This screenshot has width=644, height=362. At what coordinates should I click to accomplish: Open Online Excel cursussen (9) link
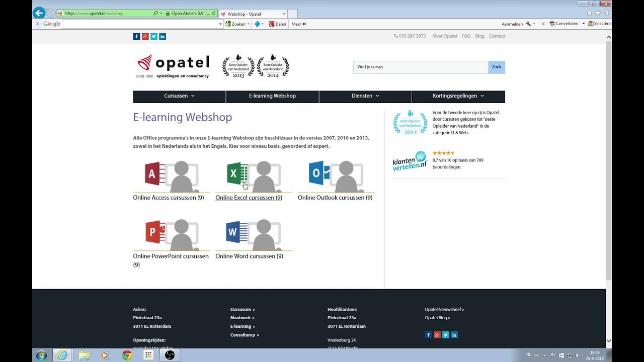(249, 198)
